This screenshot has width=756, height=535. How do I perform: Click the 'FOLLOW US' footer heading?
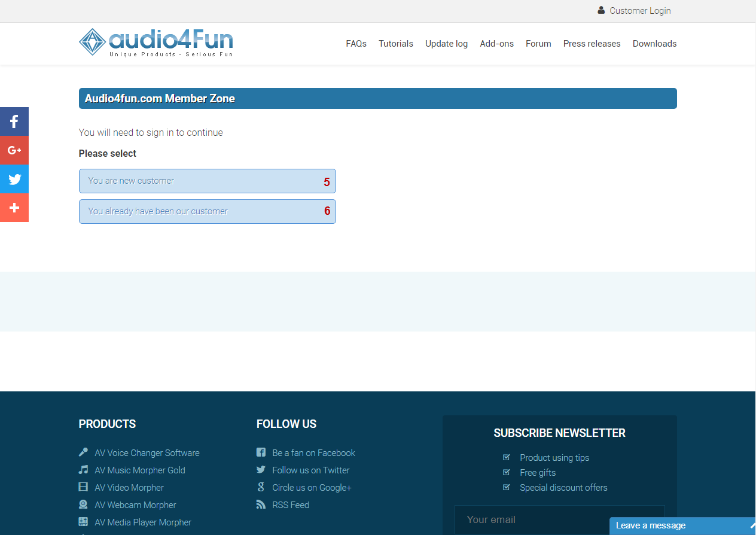pyautogui.click(x=286, y=424)
